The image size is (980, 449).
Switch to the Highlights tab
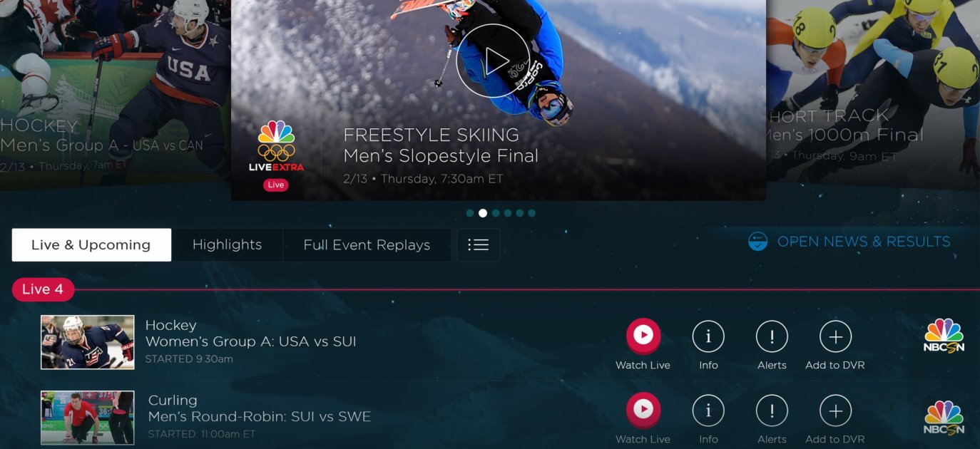[x=227, y=244]
